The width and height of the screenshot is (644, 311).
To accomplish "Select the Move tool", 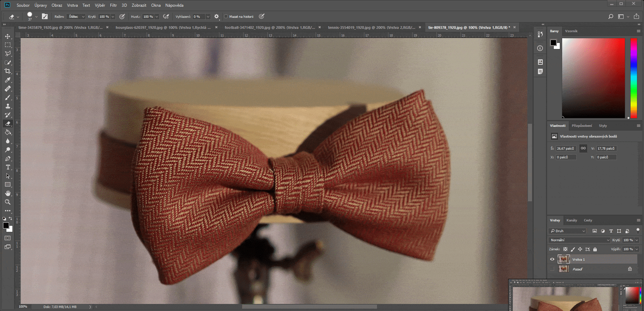I will click(x=8, y=36).
